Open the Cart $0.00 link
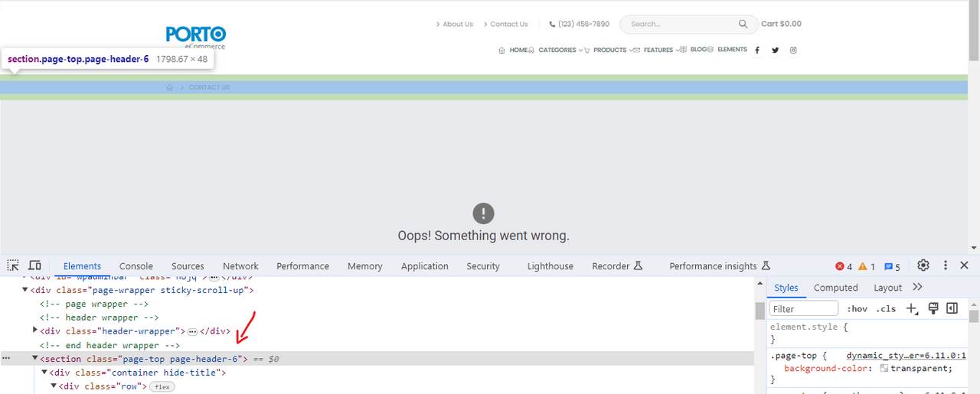 781,24
